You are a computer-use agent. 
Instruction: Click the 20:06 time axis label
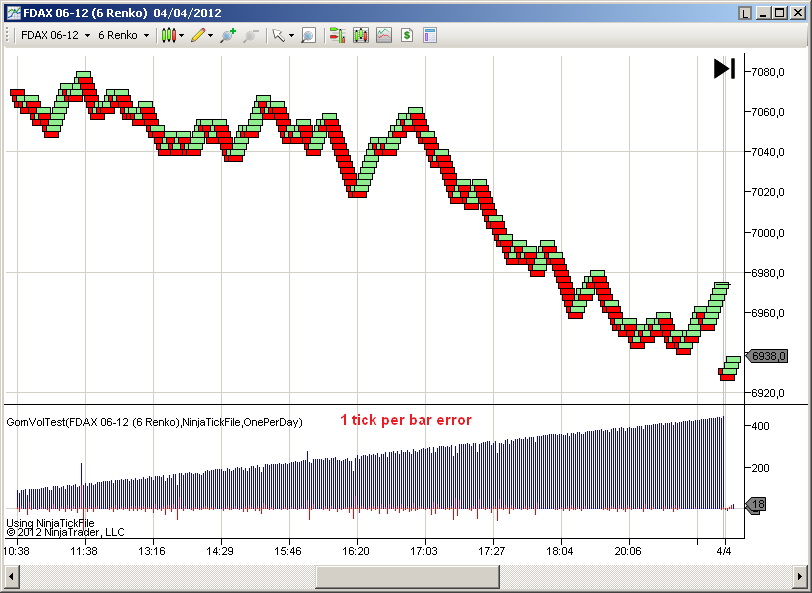click(x=629, y=551)
